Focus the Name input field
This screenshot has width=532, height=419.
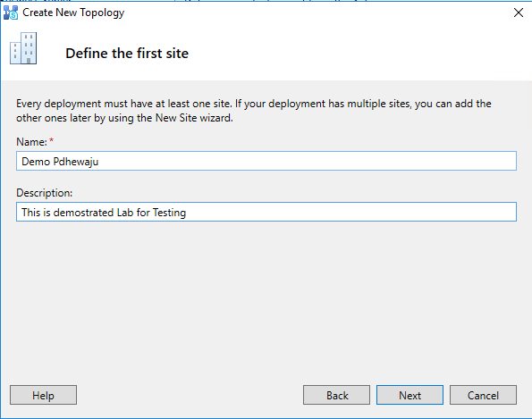point(266,161)
